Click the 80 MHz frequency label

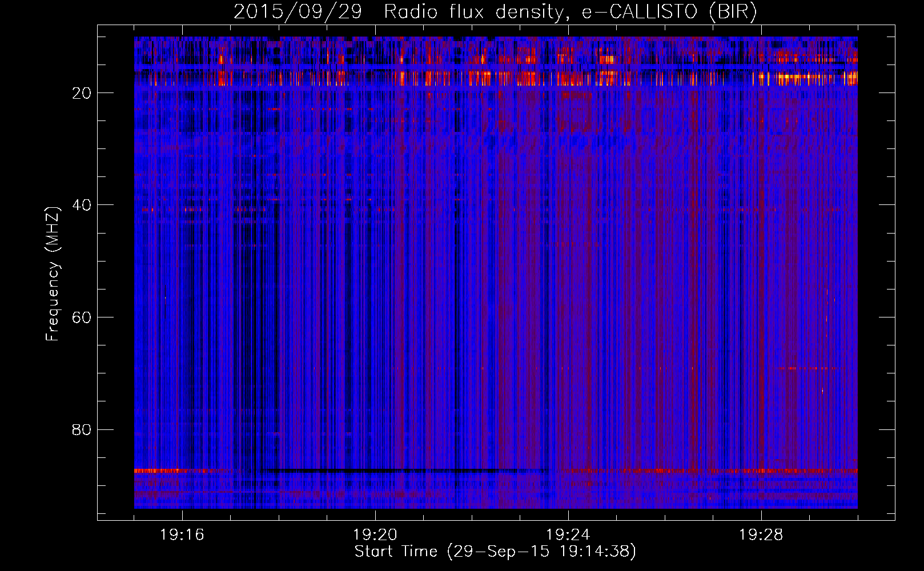coord(82,429)
